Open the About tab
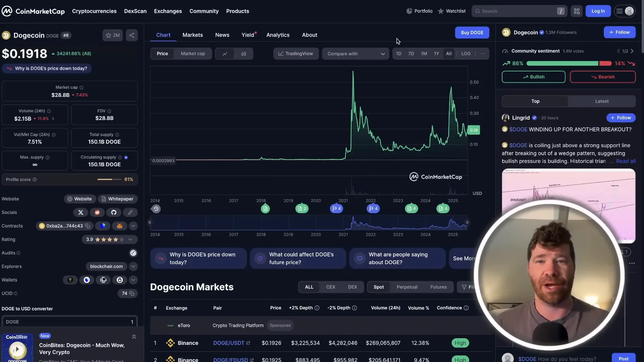 (309, 35)
